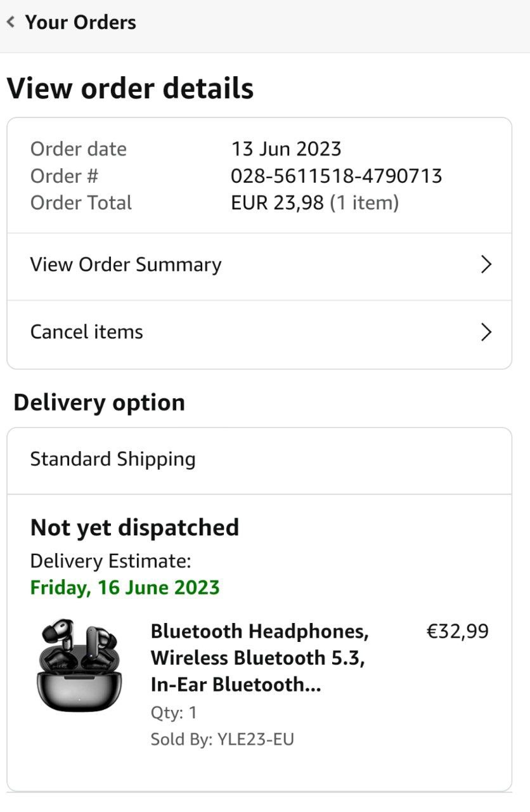
Task: Click the Qty: 1 quantity text
Action: (x=174, y=712)
